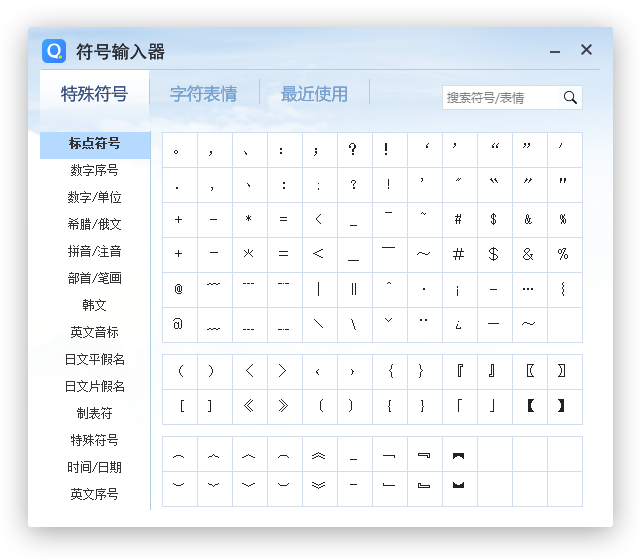Image resolution: width=641 pixels, height=560 pixels.
Task: Insert the large full-width % symbol
Action: coord(563,255)
